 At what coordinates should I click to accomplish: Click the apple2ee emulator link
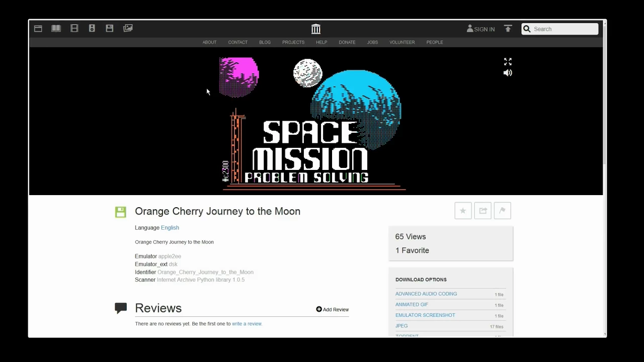[x=170, y=256]
